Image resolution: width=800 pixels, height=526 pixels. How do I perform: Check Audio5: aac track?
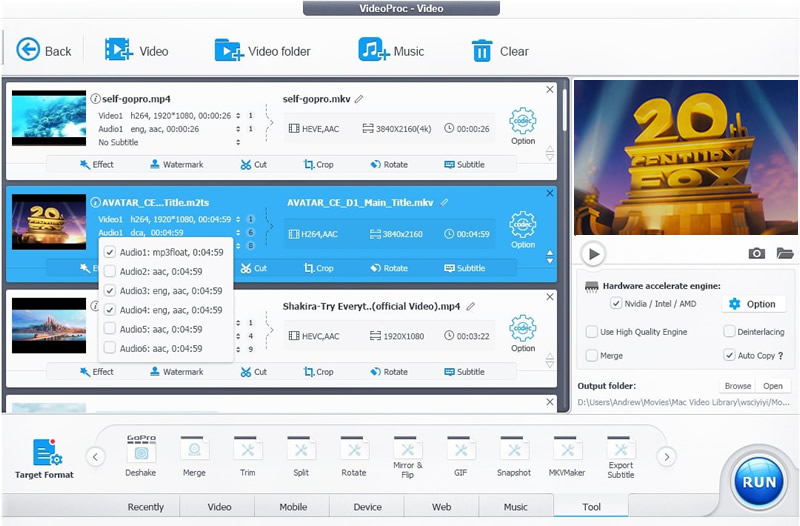point(110,329)
